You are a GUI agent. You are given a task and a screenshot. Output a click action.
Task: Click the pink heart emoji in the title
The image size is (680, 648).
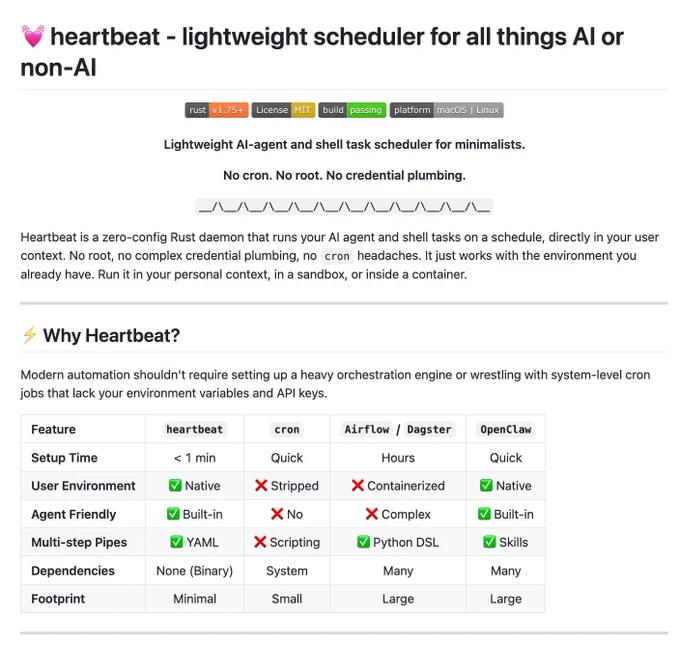[x=33, y=36]
